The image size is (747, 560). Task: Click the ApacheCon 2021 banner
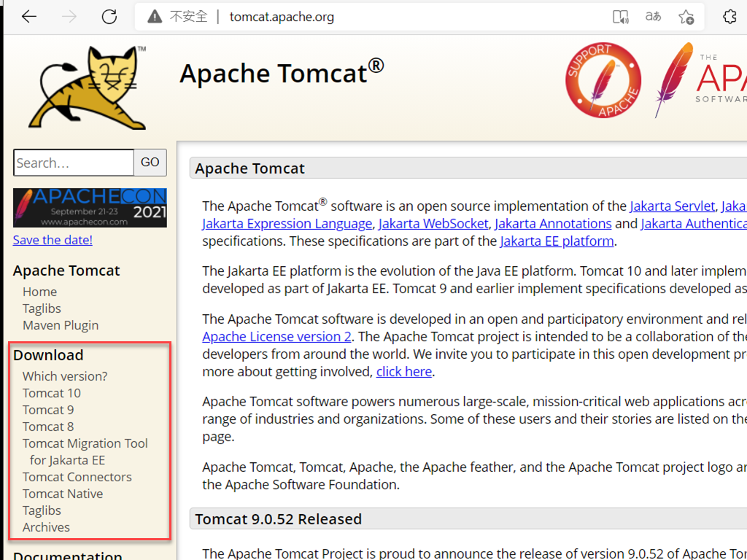(x=90, y=208)
